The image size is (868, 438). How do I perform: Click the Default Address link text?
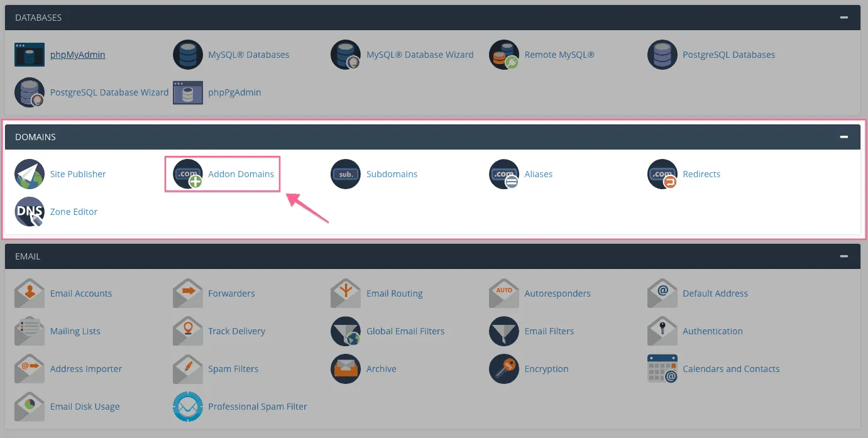(x=716, y=293)
